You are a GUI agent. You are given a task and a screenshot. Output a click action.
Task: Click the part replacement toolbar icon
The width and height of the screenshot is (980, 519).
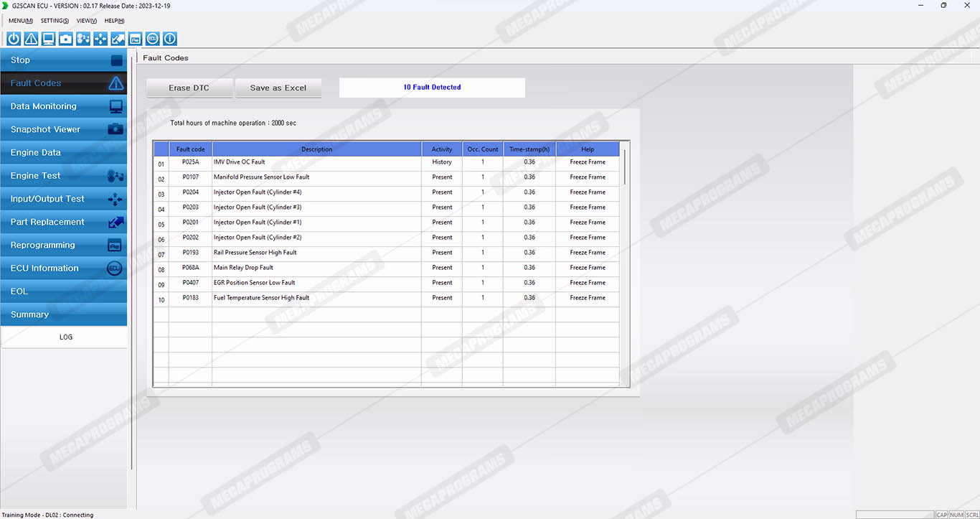pyautogui.click(x=118, y=39)
